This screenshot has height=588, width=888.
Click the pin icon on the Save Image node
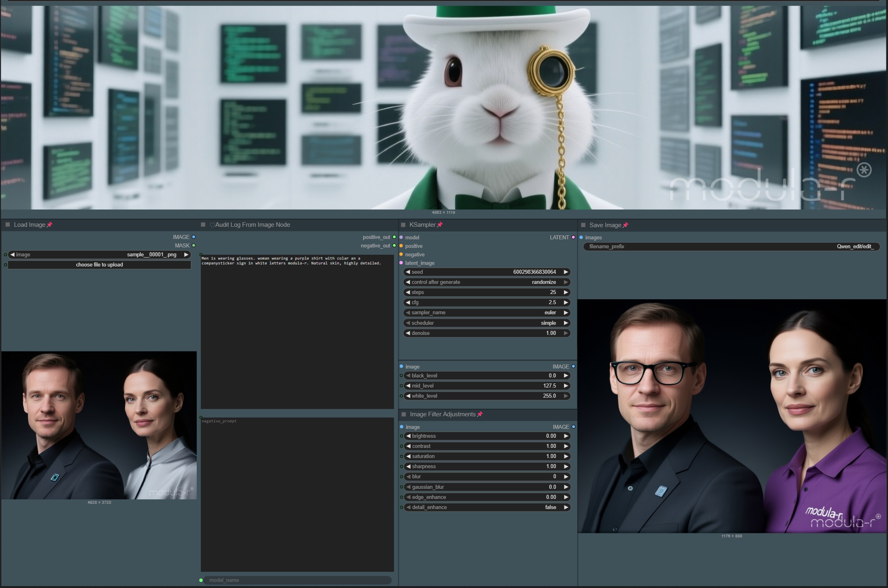click(x=626, y=225)
